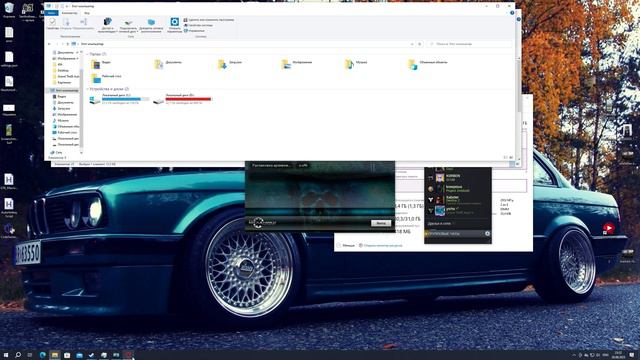Click the Explorer help question icon
Viewport: 640px width, 360px height.
(512, 13)
